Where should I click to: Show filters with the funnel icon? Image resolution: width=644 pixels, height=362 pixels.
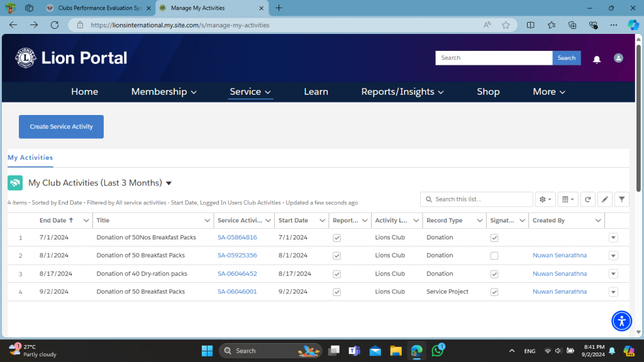[x=622, y=199]
